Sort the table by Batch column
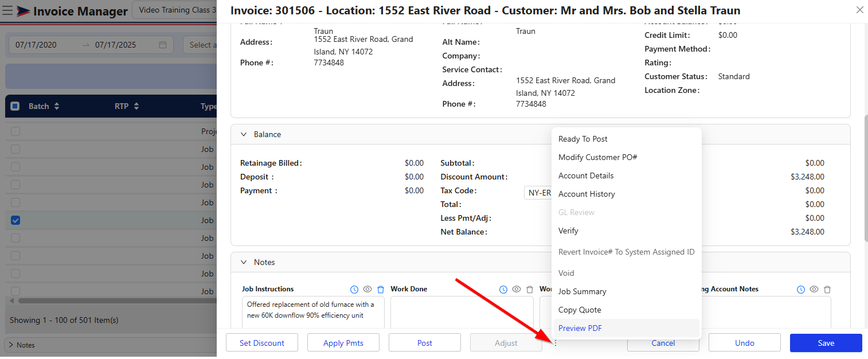Viewport: 868px width, 359px height. tap(56, 107)
